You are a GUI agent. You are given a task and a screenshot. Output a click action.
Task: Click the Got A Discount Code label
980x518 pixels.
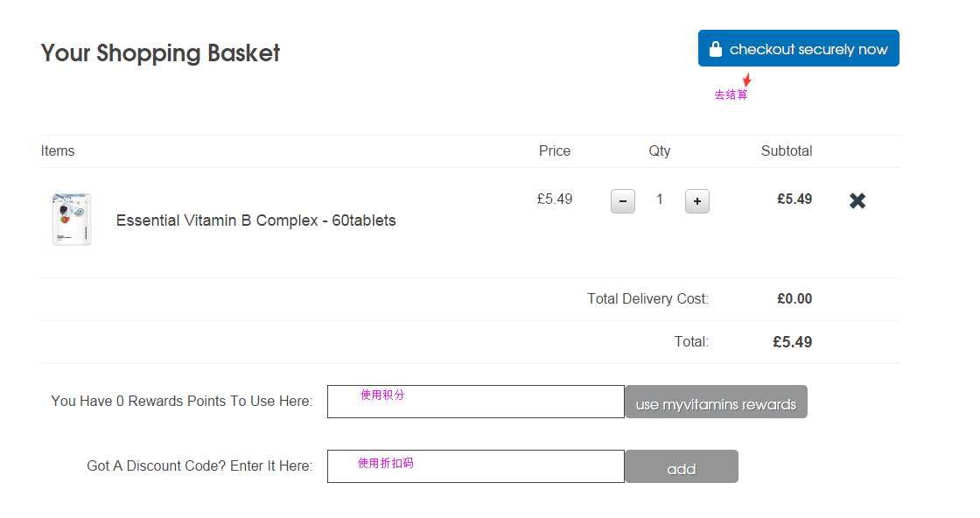coord(199,466)
